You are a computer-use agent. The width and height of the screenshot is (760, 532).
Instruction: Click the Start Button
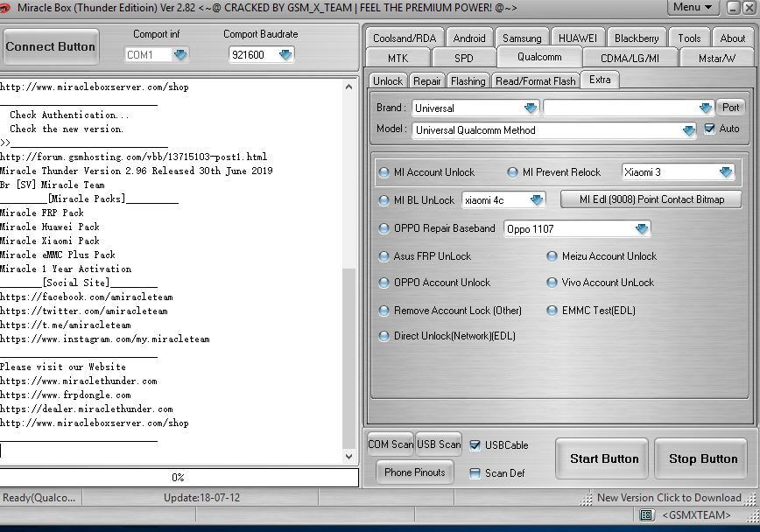tap(604, 458)
